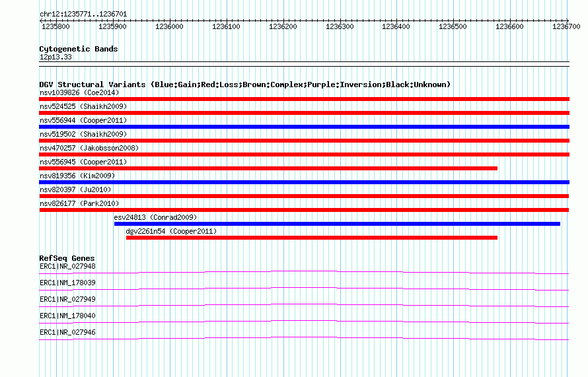Click ruler position 1236200

click(x=283, y=26)
